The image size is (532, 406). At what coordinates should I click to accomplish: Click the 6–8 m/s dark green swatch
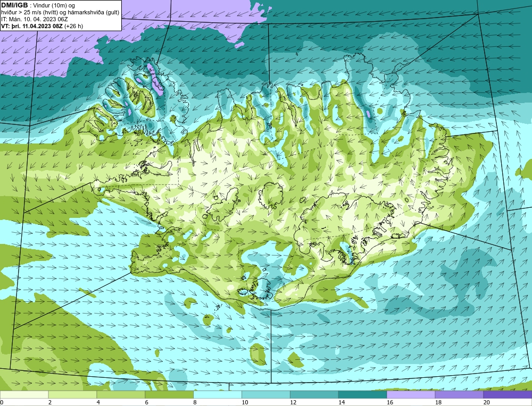tap(169, 394)
